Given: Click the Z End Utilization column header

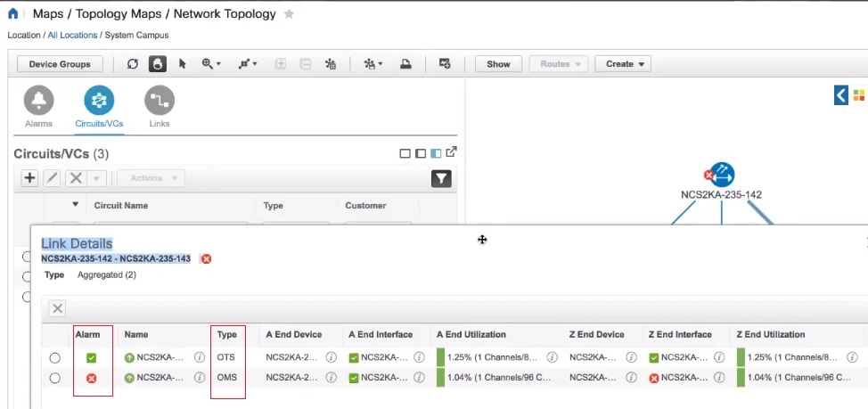Looking at the screenshot, I should click(x=771, y=334).
